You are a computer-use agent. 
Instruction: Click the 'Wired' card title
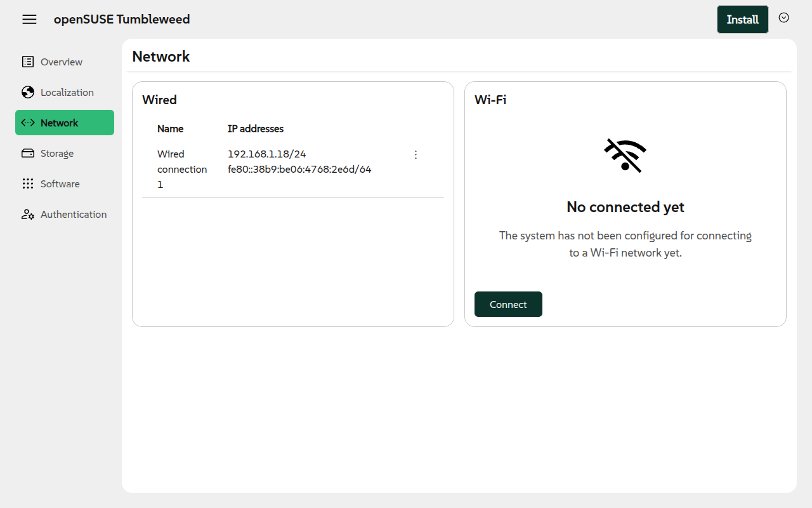pos(159,100)
